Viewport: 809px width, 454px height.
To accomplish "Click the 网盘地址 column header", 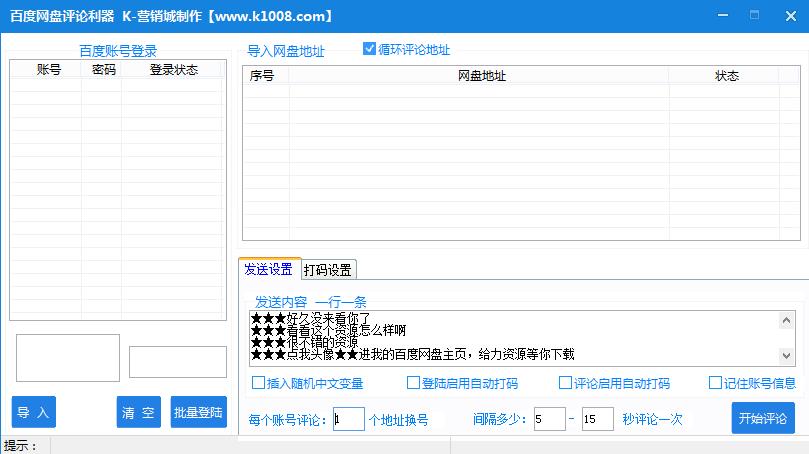I will pos(481,76).
